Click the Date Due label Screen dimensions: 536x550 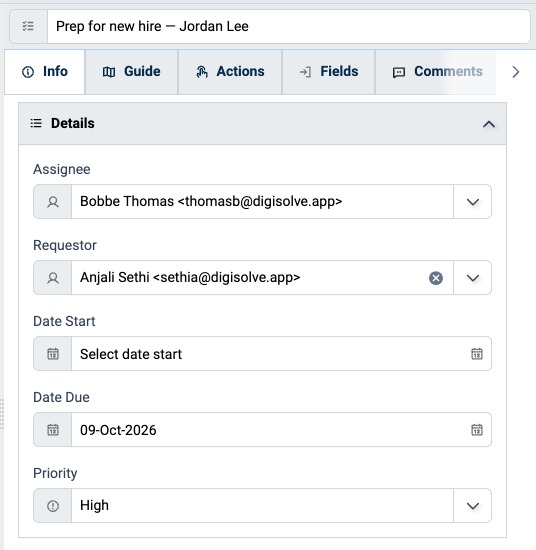61,397
